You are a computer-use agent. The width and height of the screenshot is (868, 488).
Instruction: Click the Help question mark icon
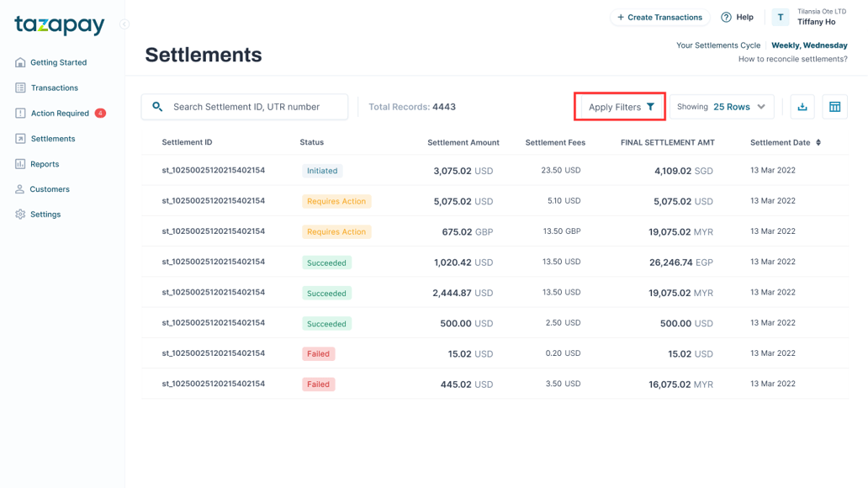pyautogui.click(x=726, y=18)
